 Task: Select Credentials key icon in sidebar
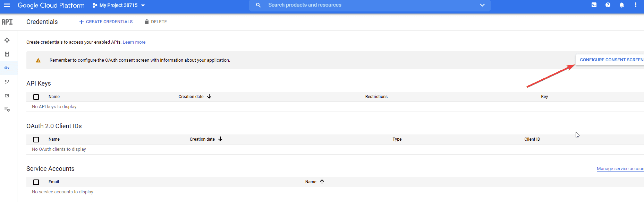(7, 68)
